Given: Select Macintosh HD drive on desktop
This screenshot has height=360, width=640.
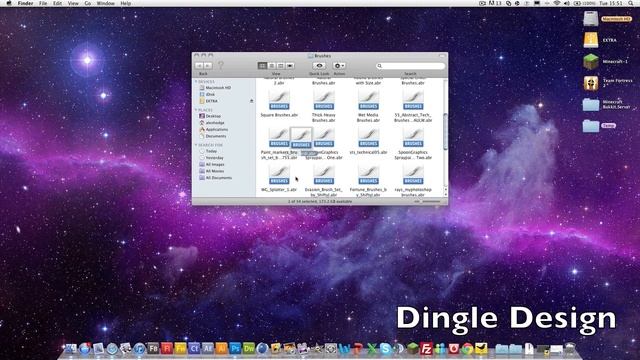Looking at the screenshot, I should 591,19.
